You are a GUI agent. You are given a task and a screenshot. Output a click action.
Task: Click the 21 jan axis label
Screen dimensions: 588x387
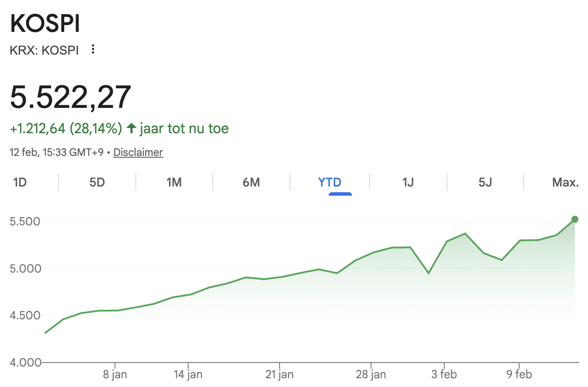click(279, 374)
